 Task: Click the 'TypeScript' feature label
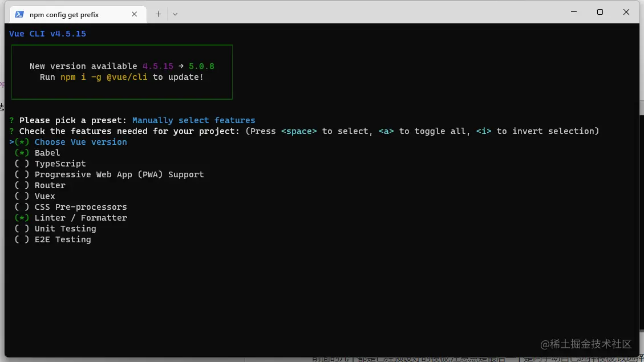point(60,164)
